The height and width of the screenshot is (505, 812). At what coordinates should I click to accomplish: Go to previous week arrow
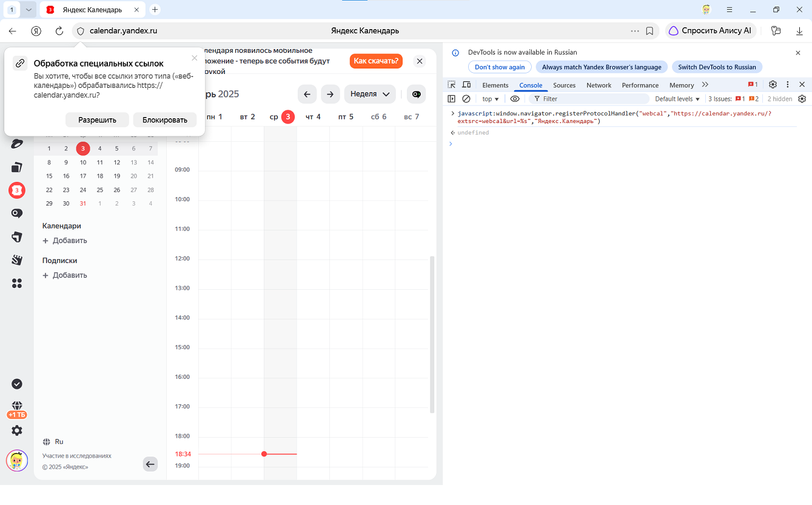click(x=307, y=94)
